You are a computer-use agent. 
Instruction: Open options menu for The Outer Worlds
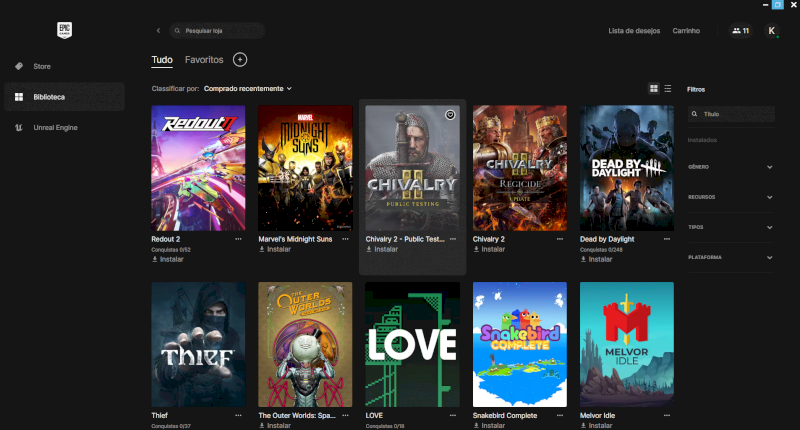[x=345, y=415]
